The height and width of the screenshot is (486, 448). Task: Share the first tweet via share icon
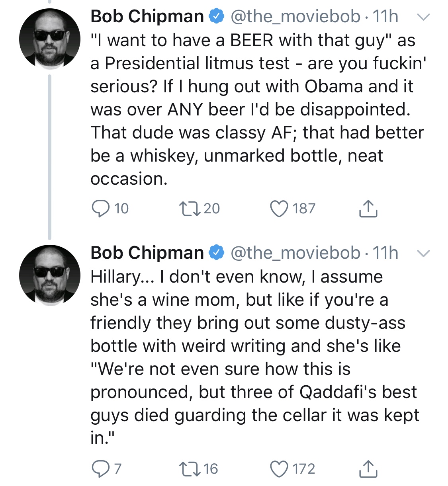click(x=368, y=208)
